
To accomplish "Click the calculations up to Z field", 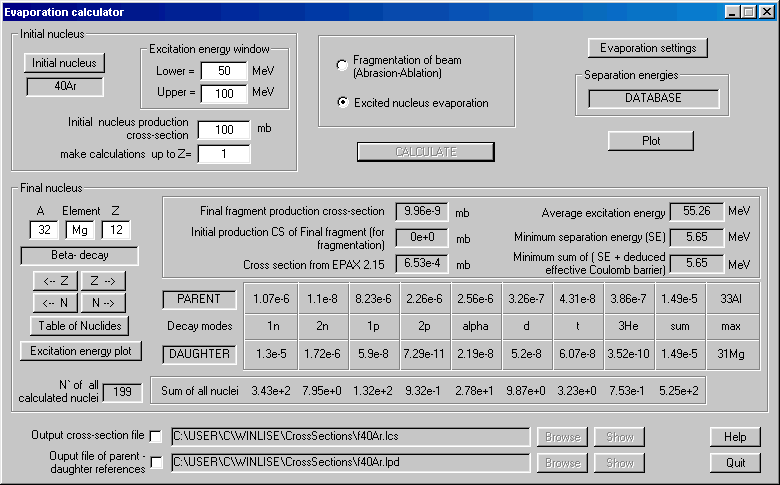I will click(x=224, y=153).
